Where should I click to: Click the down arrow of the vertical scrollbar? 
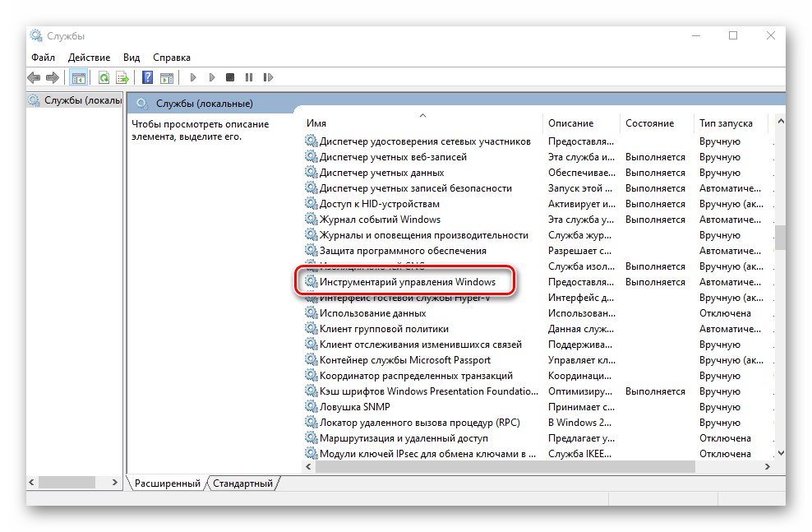coord(780,453)
